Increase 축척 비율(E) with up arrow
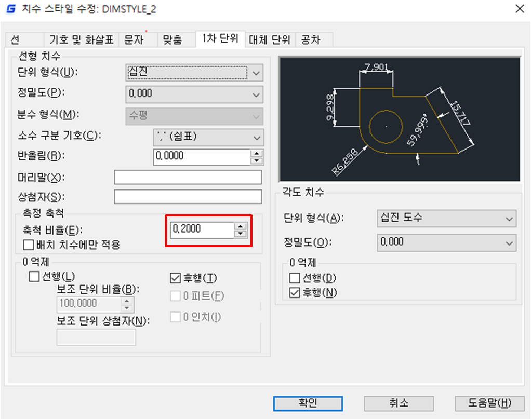The height and width of the screenshot is (420, 531). pos(241,226)
